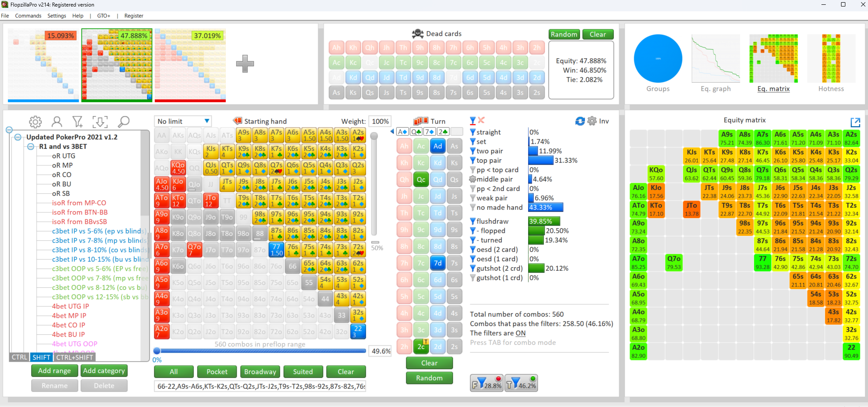Viewport: 868px width, 407px height.
Task: Open the Commands menu
Action: tap(28, 16)
